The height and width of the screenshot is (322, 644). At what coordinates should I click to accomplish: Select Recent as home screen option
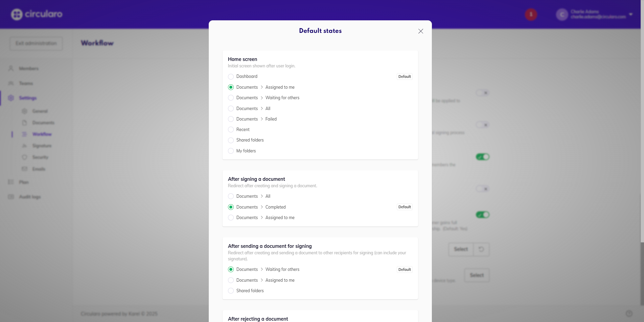click(x=231, y=130)
